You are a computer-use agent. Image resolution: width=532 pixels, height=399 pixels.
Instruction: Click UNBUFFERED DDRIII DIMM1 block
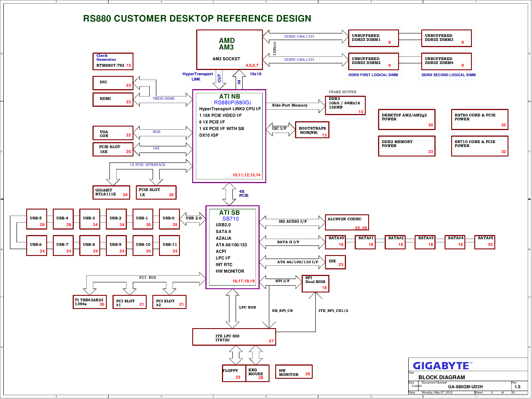pyautogui.click(x=373, y=38)
